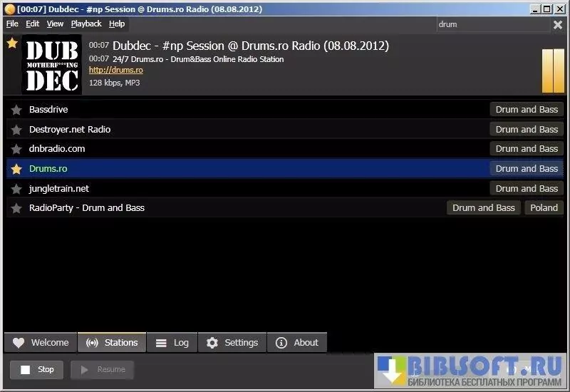Click the Poland tag on RadioParty

pyautogui.click(x=544, y=208)
